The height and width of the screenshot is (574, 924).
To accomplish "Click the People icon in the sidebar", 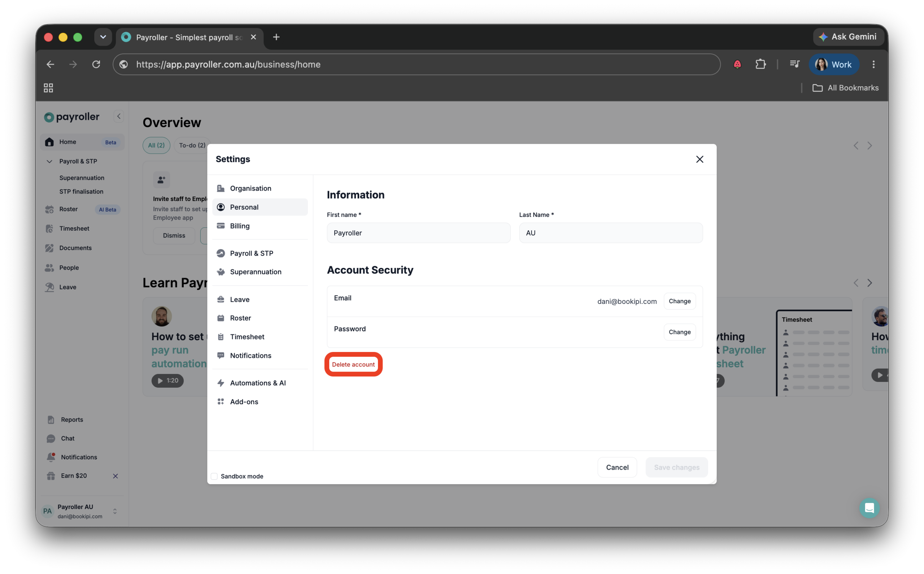I will click(49, 268).
